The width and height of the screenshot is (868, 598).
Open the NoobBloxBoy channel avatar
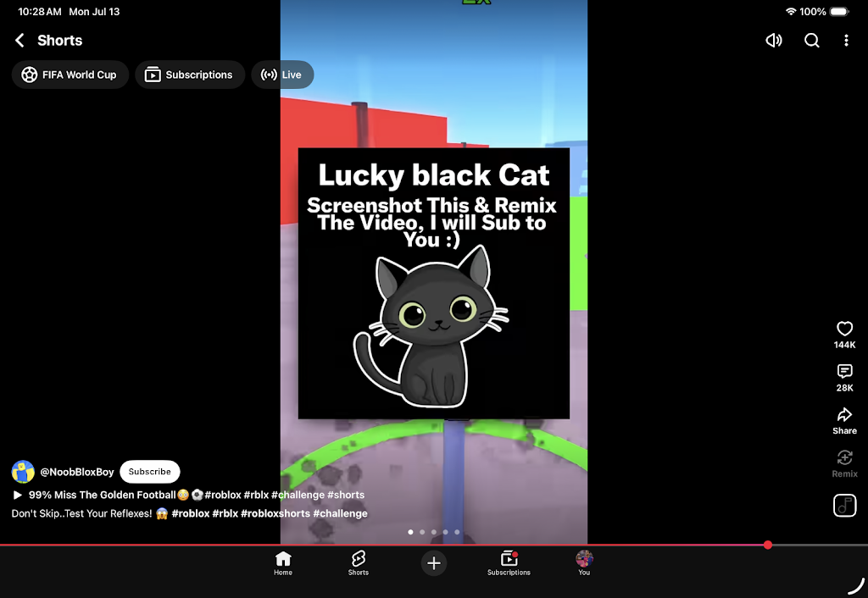tap(23, 471)
